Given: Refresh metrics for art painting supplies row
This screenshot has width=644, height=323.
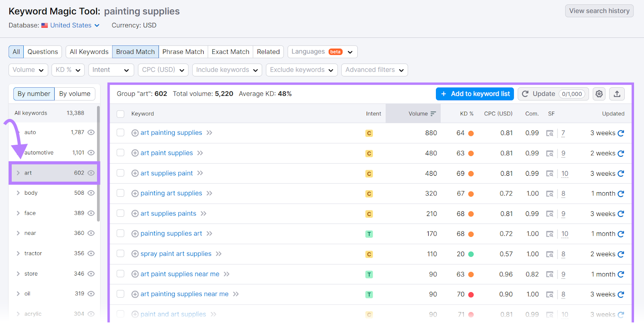Looking at the screenshot, I should (621, 133).
